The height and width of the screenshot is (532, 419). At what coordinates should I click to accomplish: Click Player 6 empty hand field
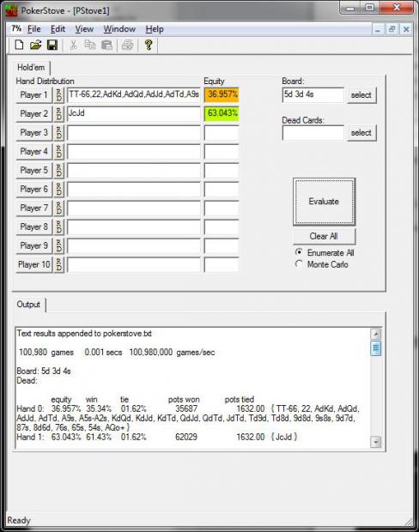[134, 189]
